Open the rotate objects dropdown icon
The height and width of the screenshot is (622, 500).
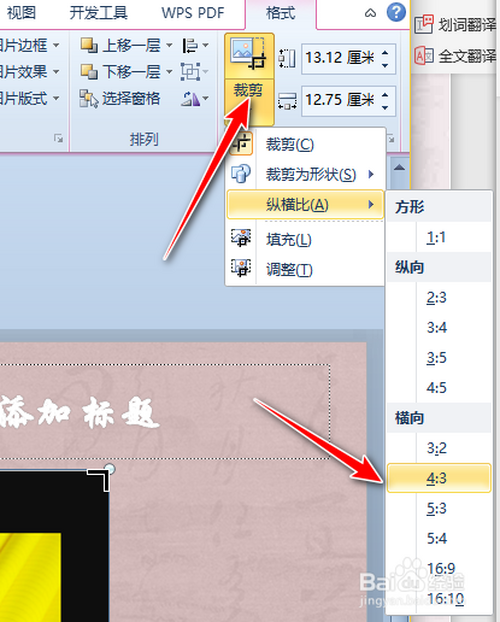[195, 98]
